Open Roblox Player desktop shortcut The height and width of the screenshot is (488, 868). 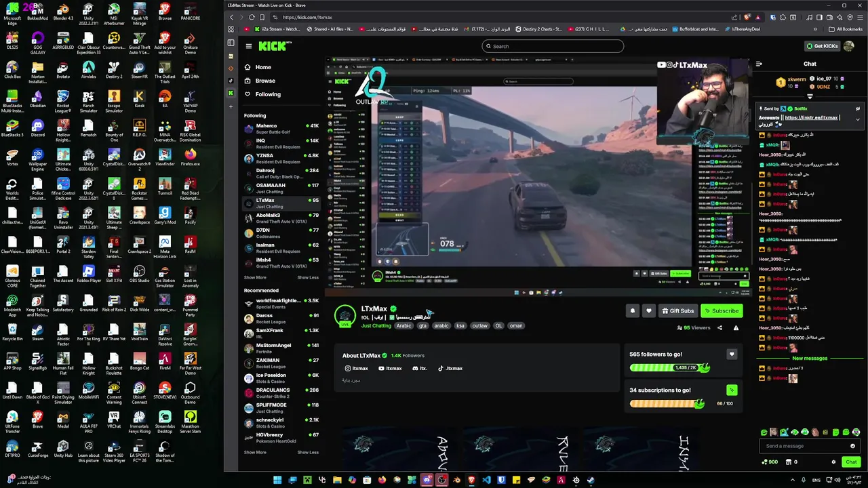coord(88,274)
